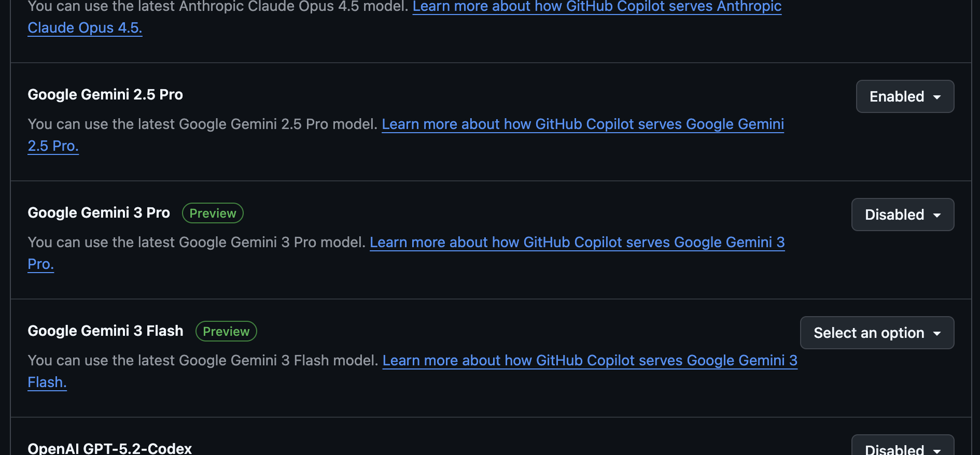Open the Disabled dropdown for Google Gemini 3 Pro
The image size is (980, 455).
pyautogui.click(x=902, y=215)
